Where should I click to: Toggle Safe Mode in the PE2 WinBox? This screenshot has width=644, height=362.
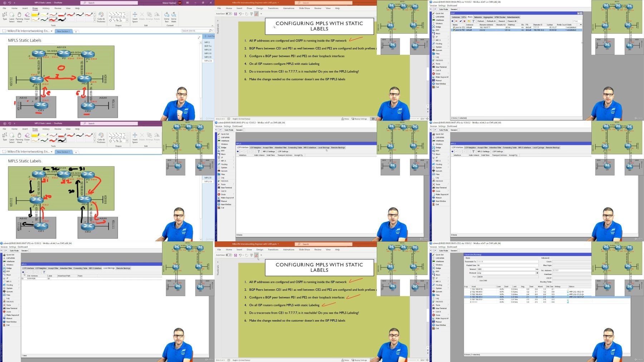(x=443, y=9)
